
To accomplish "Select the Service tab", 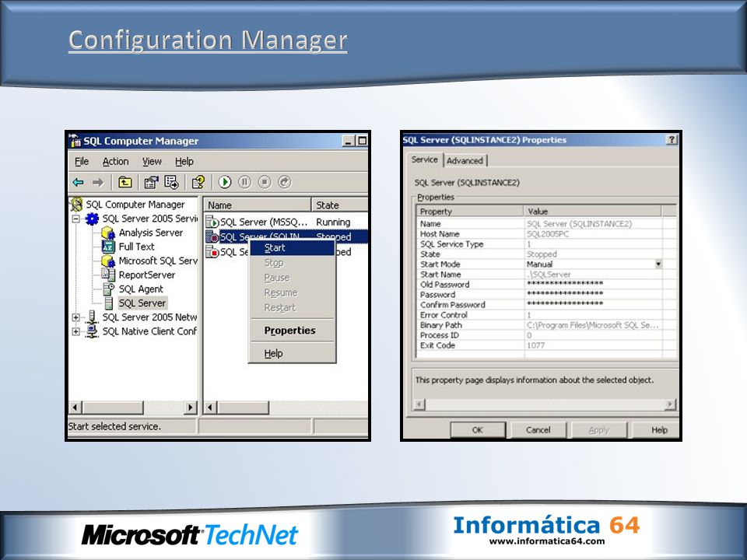I will click(x=425, y=159).
